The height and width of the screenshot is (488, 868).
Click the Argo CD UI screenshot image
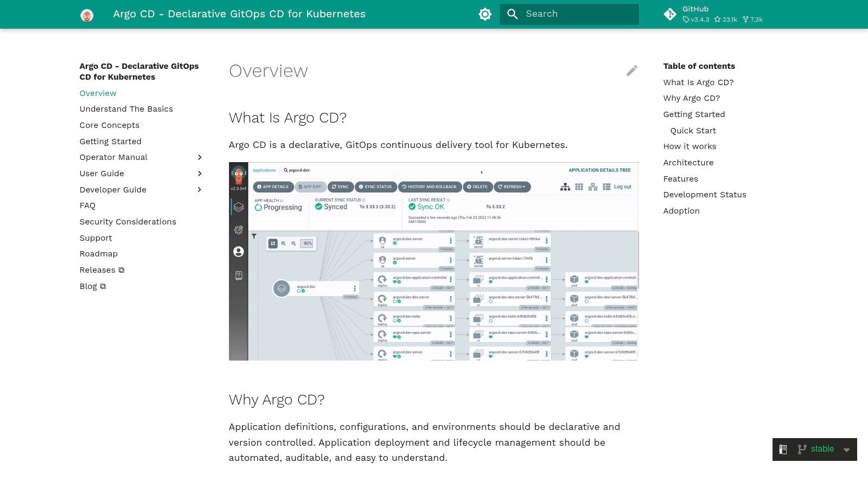(434, 261)
